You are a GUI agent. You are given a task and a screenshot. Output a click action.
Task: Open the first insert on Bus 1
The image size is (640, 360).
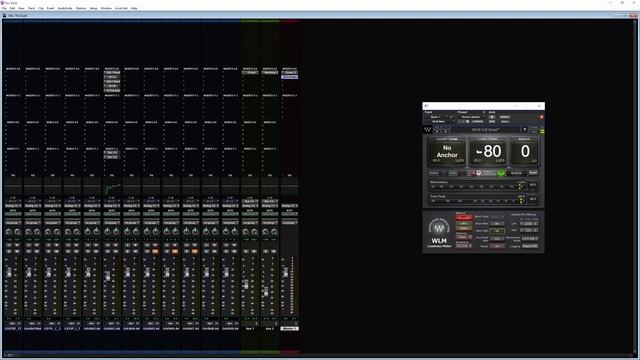(x=250, y=73)
